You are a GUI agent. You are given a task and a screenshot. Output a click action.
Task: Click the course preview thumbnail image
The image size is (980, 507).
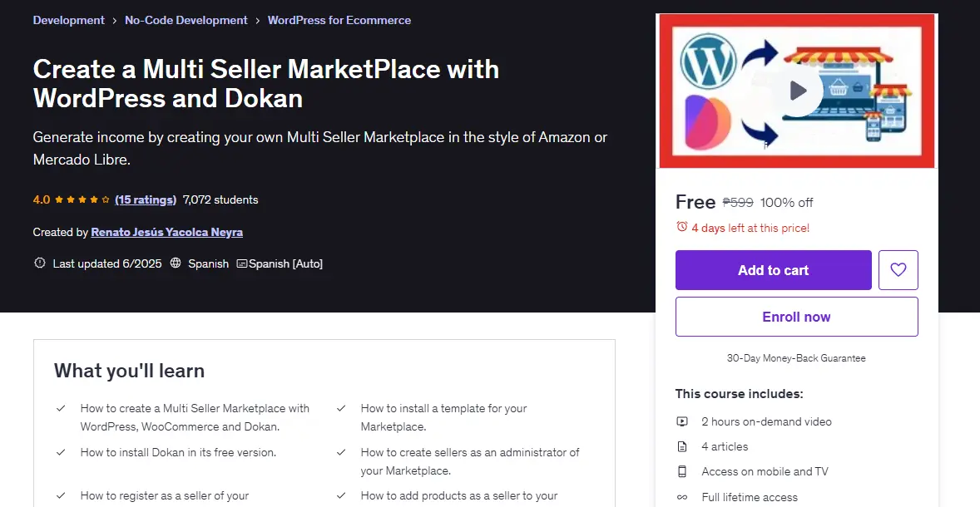click(797, 91)
